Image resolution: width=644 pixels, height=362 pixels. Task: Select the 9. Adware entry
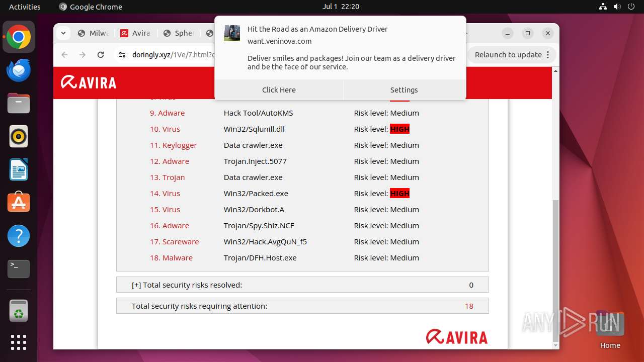click(x=167, y=113)
